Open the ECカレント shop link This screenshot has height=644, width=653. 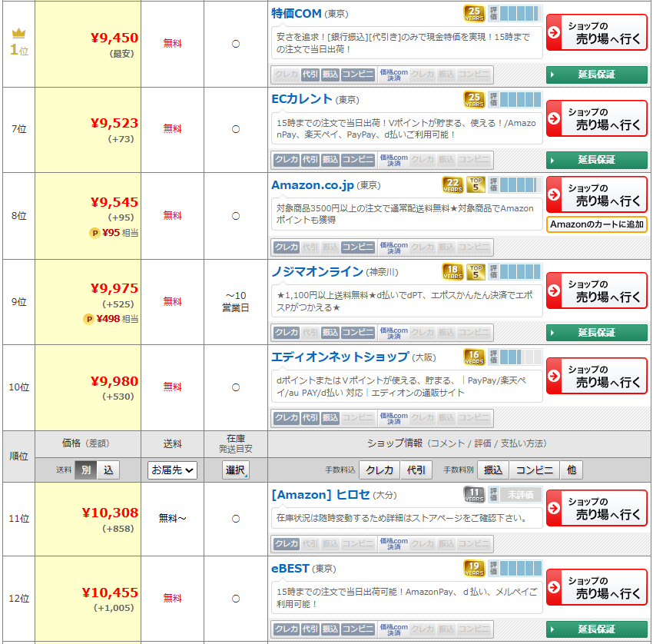click(301, 99)
